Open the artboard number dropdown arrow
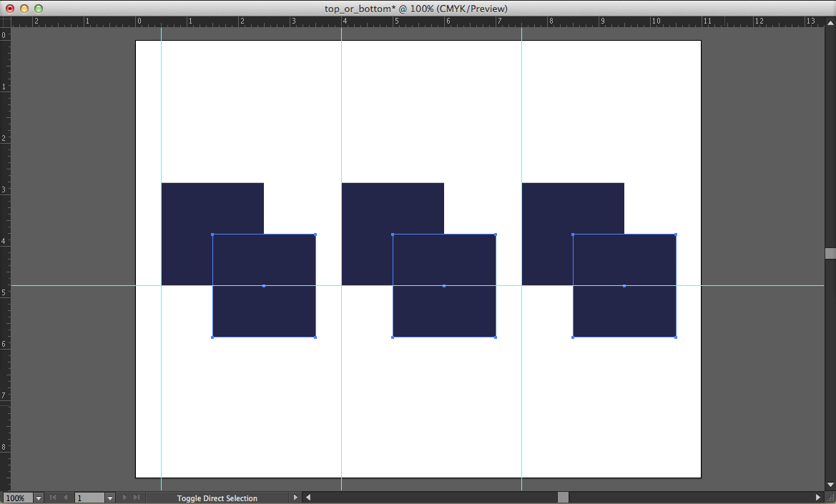 [x=109, y=498]
